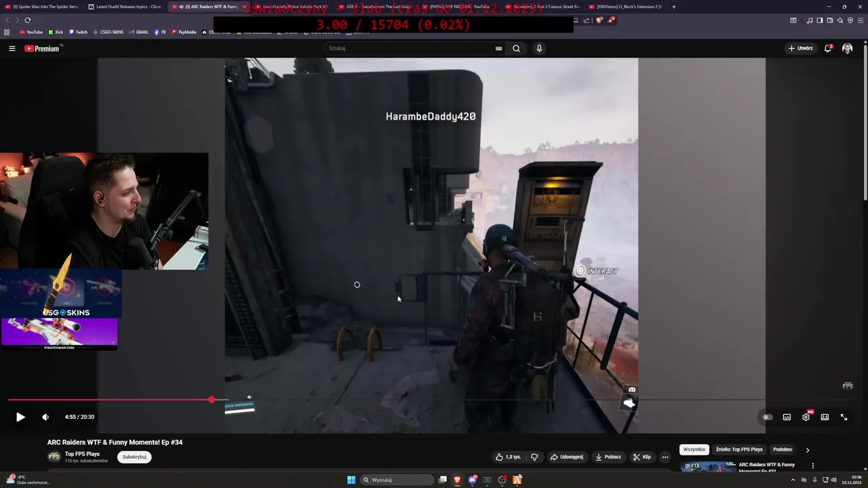Click the search magnifier button
This screenshot has height=488, width=868.
[x=516, y=48]
